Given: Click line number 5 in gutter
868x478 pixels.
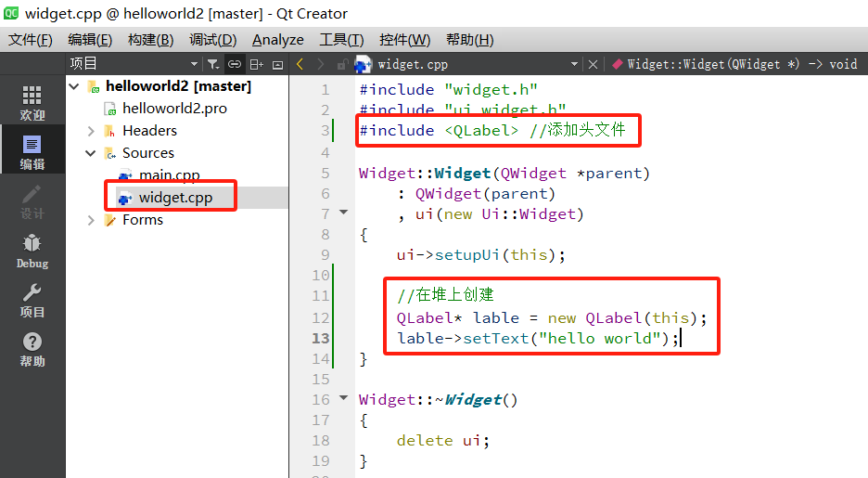Looking at the screenshot, I should click(325, 174).
